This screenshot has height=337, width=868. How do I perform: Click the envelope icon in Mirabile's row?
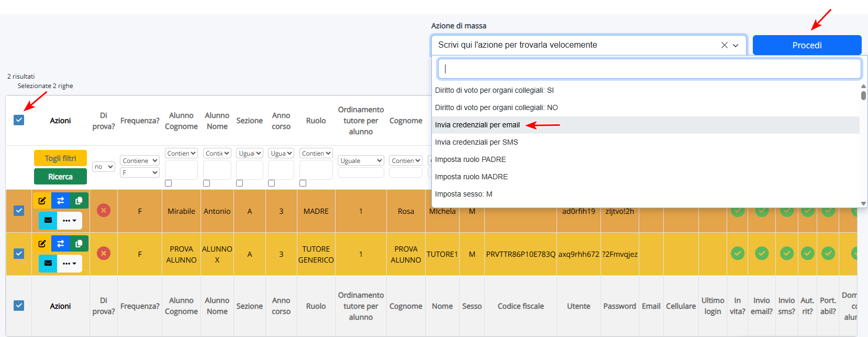point(48,220)
